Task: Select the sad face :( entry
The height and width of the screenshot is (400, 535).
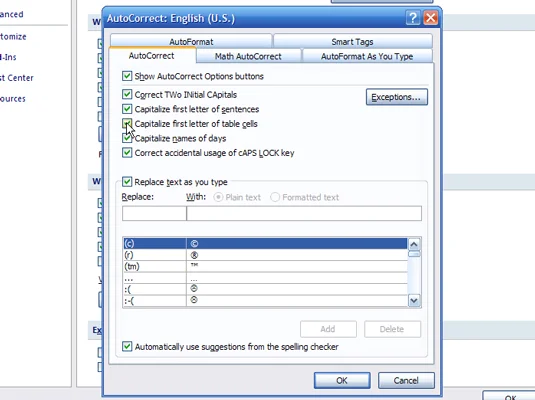Action: click(x=265, y=289)
